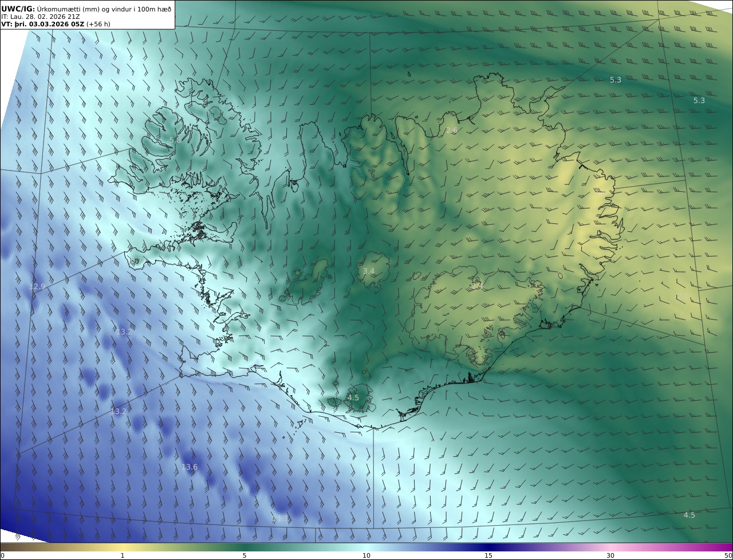Click the 3.4 label on the central glacier
Screen dimensions: 733x560
tap(369, 271)
